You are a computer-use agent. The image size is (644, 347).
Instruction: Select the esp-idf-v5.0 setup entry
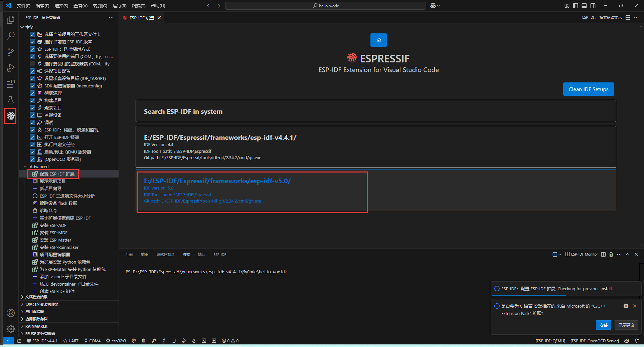(x=376, y=190)
